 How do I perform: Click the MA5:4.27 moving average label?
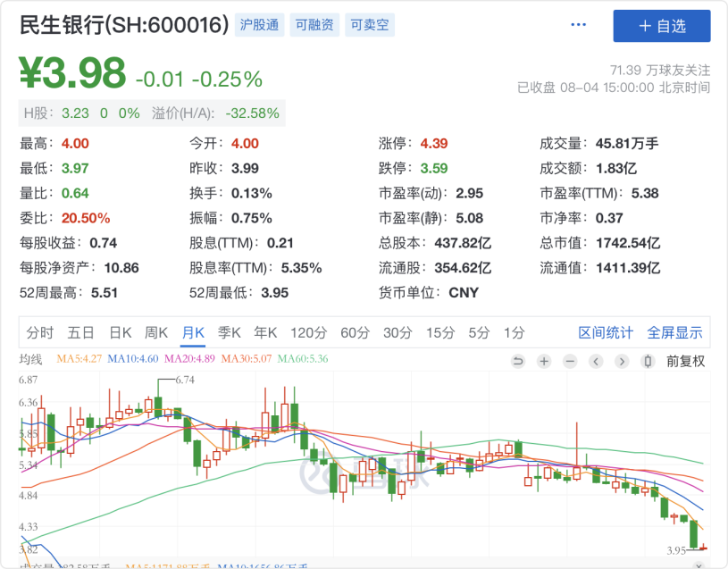tap(79, 359)
